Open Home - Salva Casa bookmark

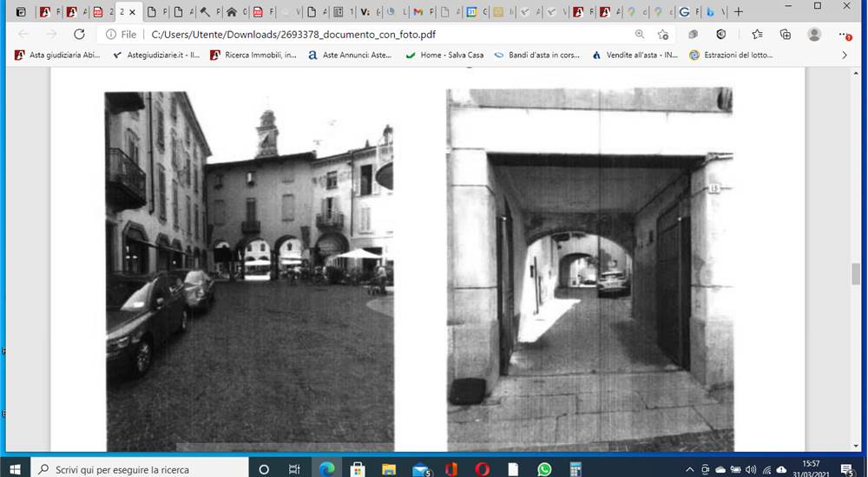(x=445, y=55)
